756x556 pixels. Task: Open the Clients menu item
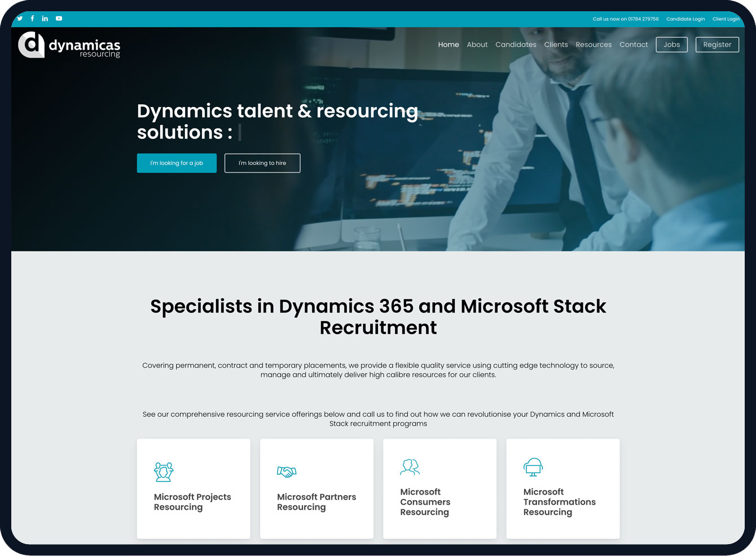[556, 45]
